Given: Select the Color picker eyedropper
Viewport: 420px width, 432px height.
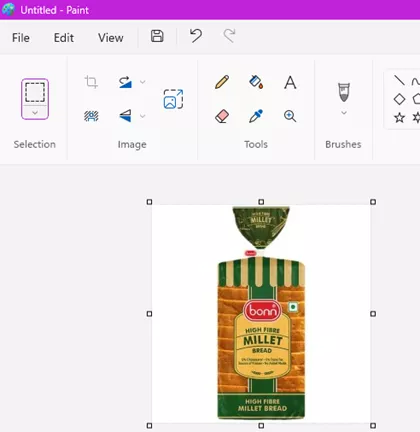Looking at the screenshot, I should 256,116.
